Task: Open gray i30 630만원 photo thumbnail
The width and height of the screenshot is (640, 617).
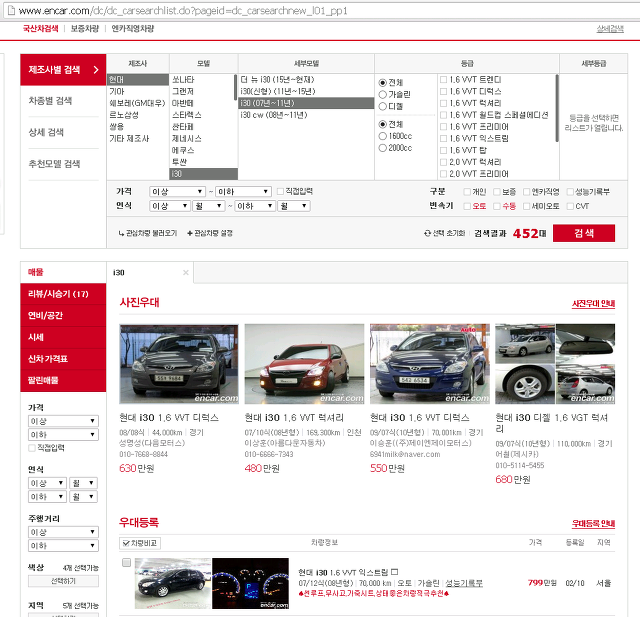Action: point(179,364)
